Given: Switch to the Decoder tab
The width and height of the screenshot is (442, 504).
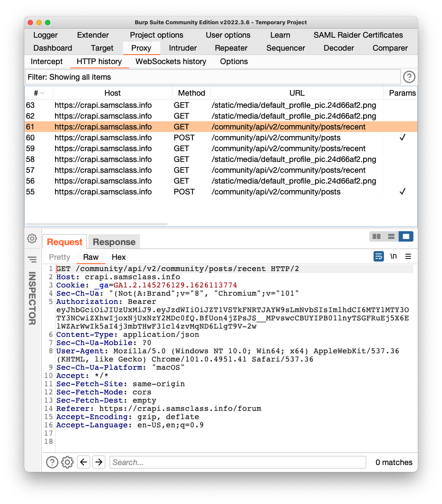Looking at the screenshot, I should (339, 48).
